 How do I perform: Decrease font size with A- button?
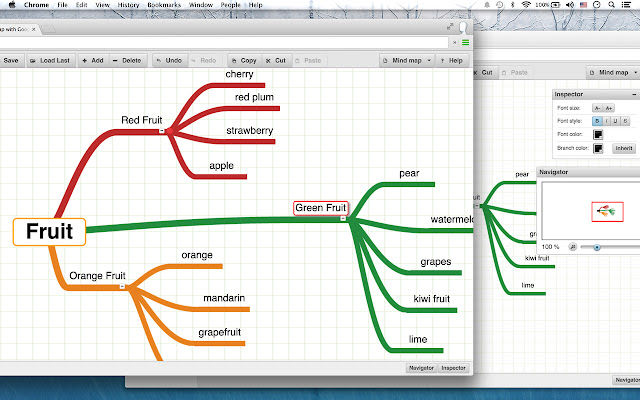pyautogui.click(x=597, y=108)
